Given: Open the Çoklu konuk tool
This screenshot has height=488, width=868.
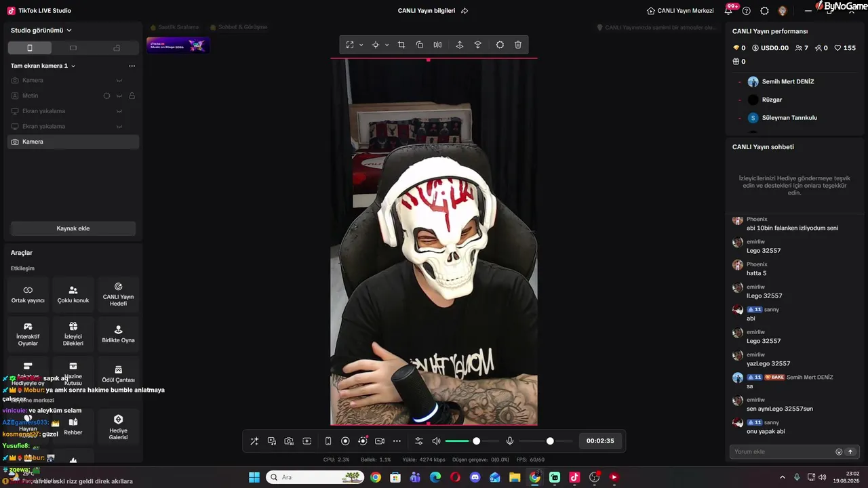Looking at the screenshot, I should tap(73, 294).
